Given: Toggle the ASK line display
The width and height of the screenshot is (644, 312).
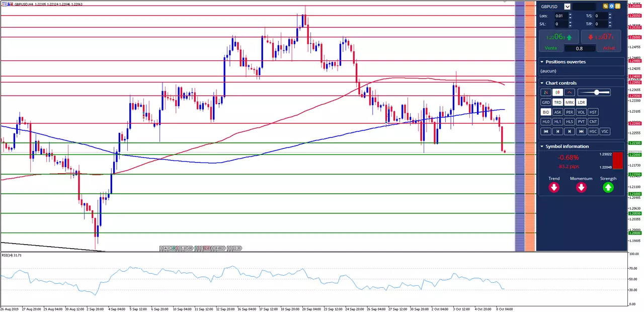Looking at the screenshot, I should point(557,112).
